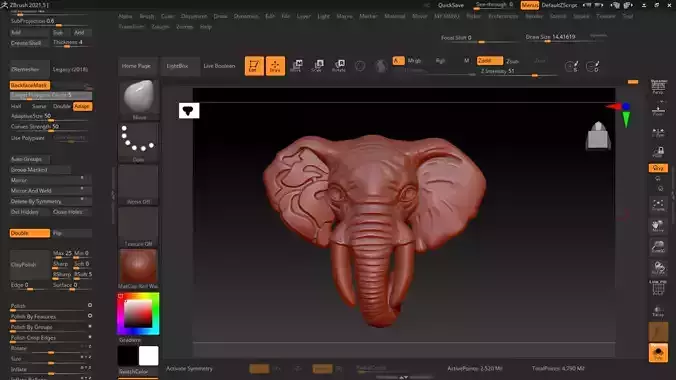Pick a color in the color picker square

tap(138, 313)
